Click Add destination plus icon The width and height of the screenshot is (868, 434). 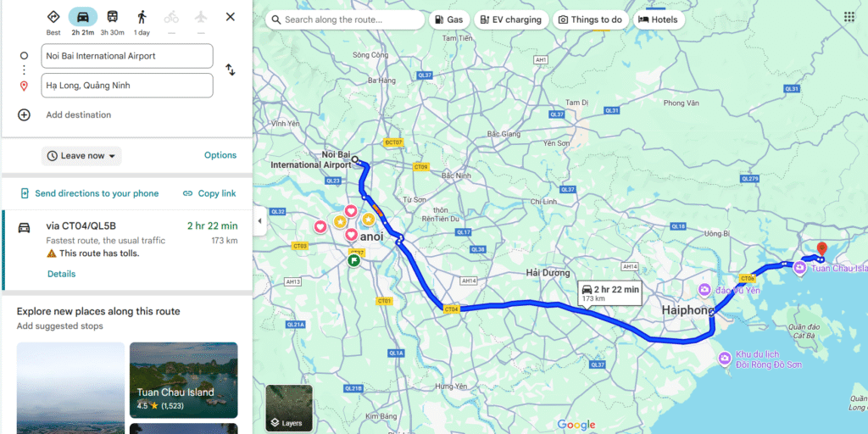click(25, 114)
